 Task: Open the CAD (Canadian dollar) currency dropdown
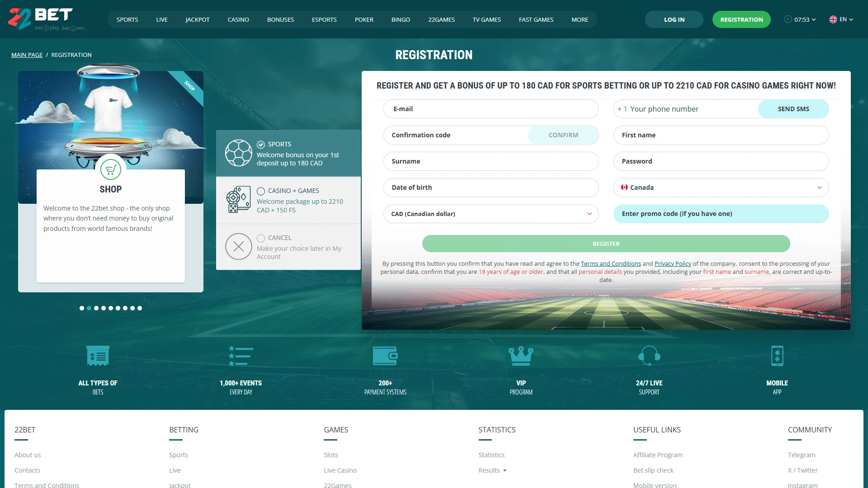click(x=491, y=214)
